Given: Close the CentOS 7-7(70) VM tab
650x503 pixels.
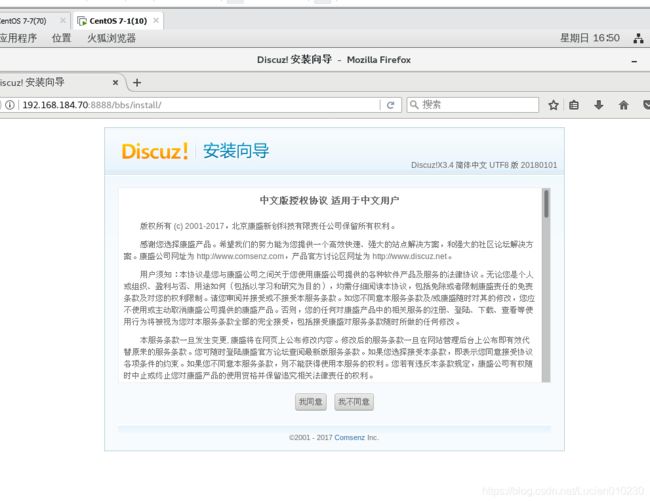Looking at the screenshot, I should (63, 20).
